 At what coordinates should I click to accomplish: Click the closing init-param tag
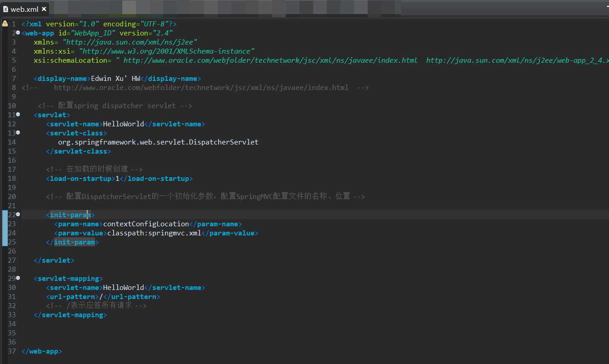coord(72,242)
